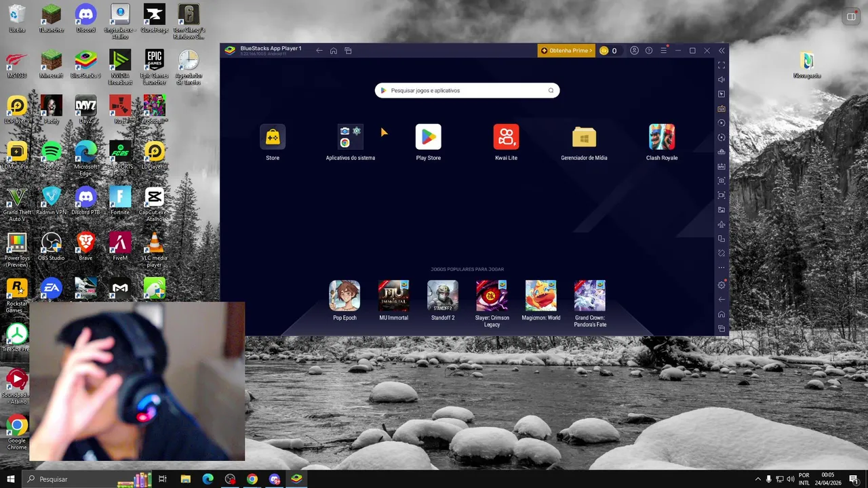Click the volume speaker icon in BlueStacks sidebar
The width and height of the screenshot is (868, 488).
pos(722,79)
